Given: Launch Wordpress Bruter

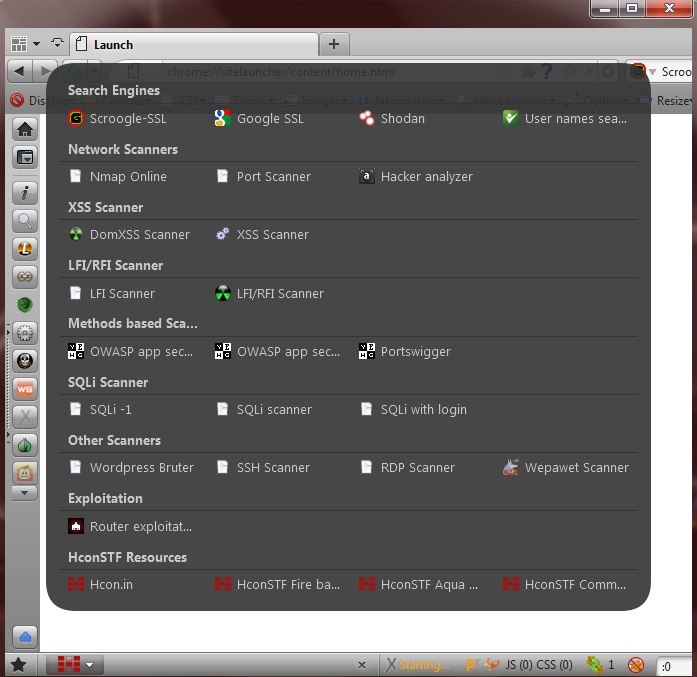Looking at the screenshot, I should pos(131,467).
